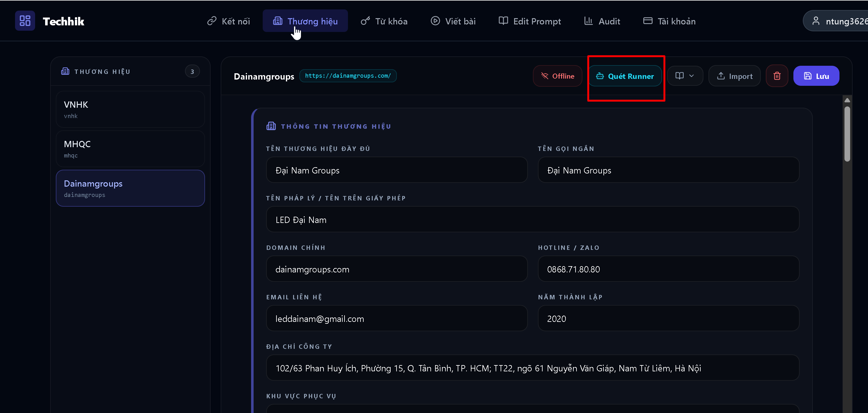Expand the book icon dropdown
This screenshot has width=868, height=413.
tap(685, 76)
